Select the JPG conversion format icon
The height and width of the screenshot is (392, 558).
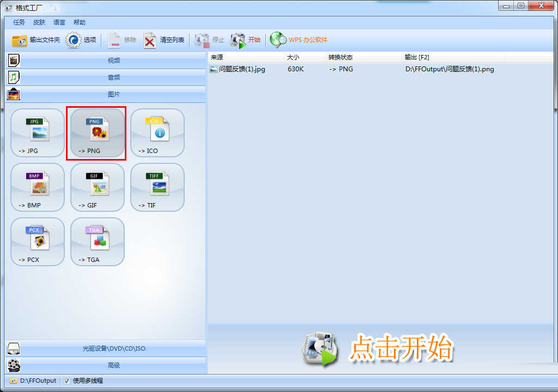37,132
